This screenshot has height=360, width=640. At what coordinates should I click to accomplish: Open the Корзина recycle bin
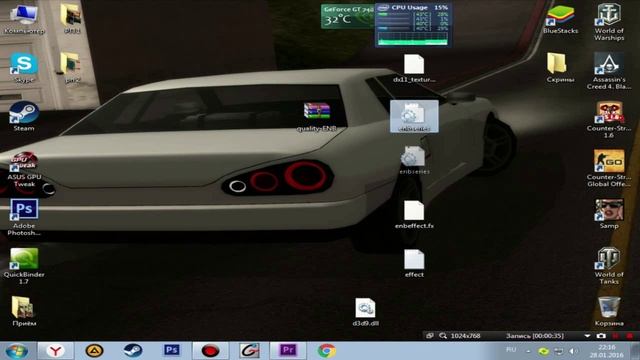tap(609, 312)
